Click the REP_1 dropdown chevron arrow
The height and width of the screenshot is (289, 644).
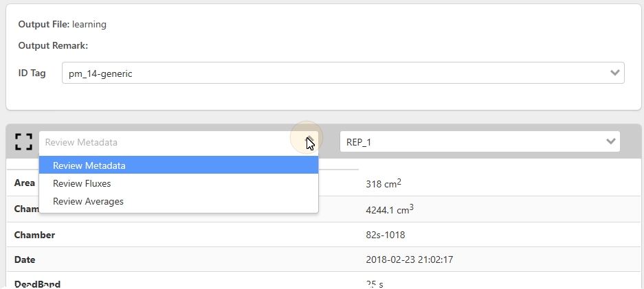click(x=610, y=142)
